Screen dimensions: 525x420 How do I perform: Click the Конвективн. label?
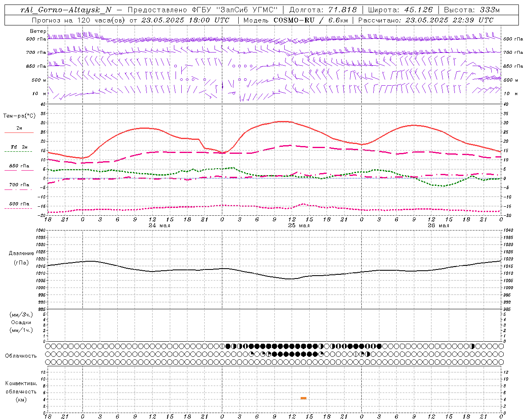click(21, 383)
